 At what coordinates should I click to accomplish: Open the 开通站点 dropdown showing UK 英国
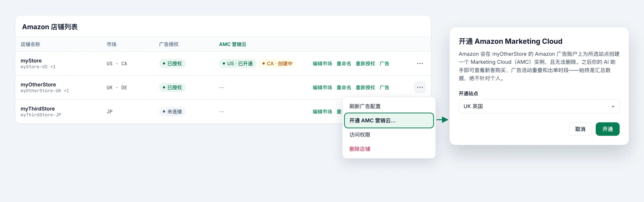[539, 106]
